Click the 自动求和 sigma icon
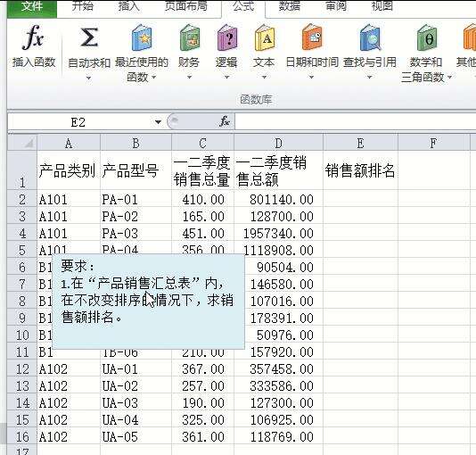This screenshot has height=455, width=476. click(88, 37)
